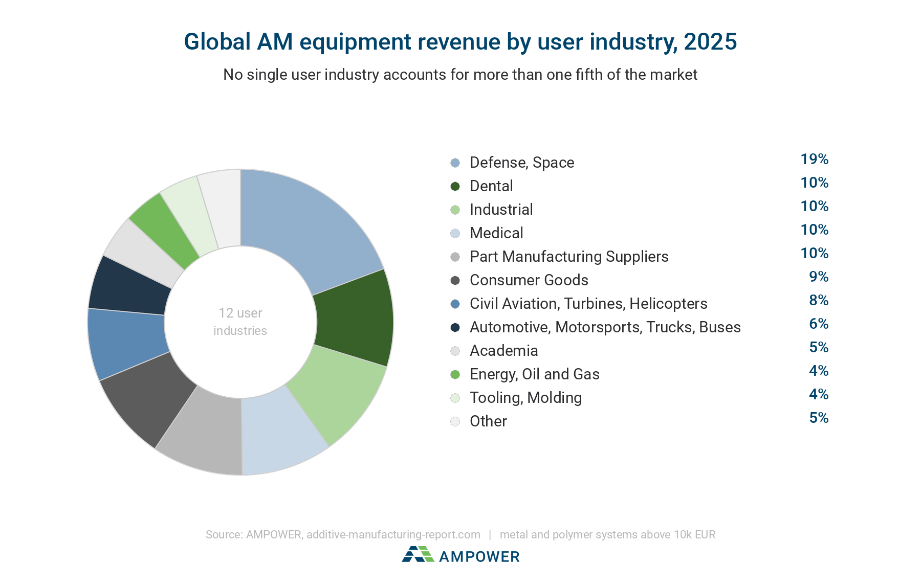Click the Energy, Oil and Gas legend dot

(x=455, y=374)
